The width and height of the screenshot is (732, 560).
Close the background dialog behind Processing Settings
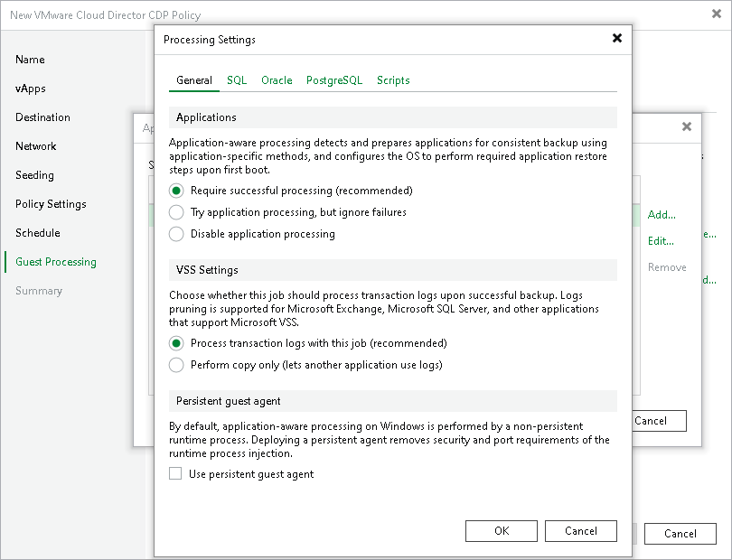click(x=686, y=126)
